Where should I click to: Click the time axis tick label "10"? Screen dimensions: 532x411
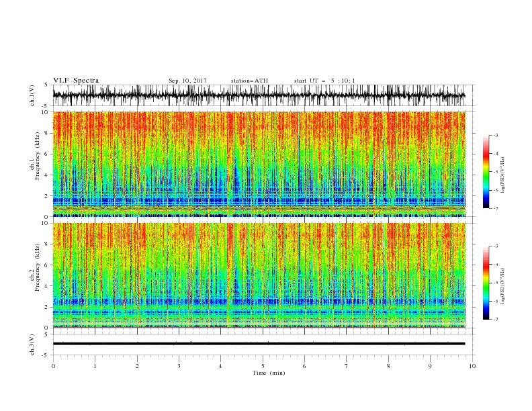click(x=472, y=366)
